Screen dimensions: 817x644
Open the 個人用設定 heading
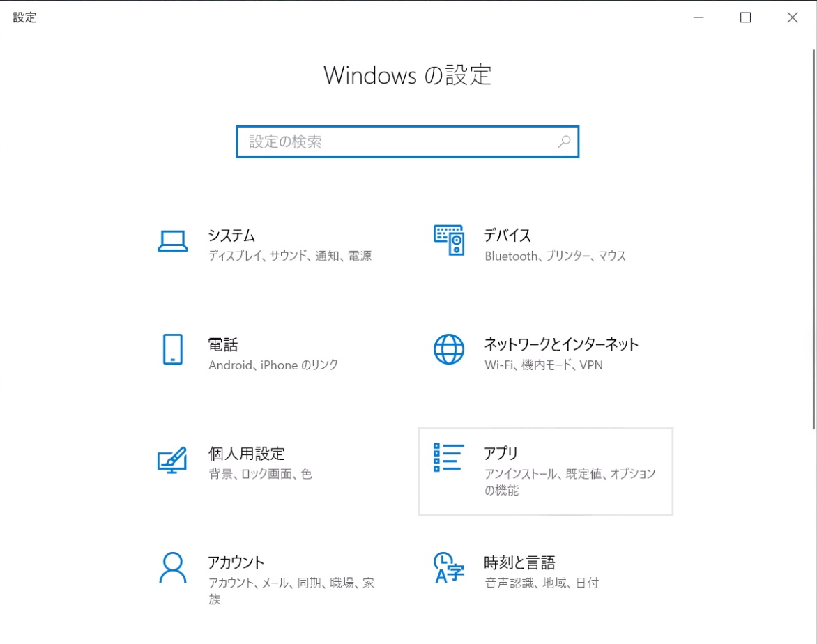pos(247,453)
